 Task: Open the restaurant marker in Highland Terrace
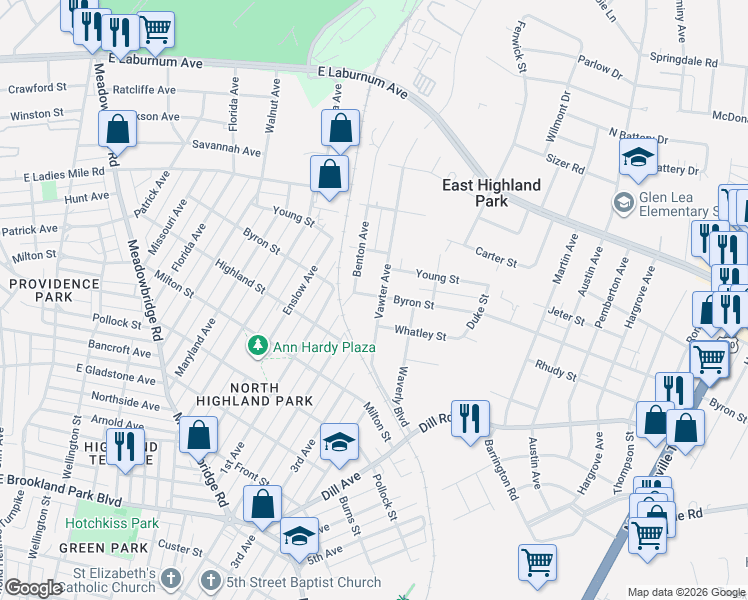click(x=125, y=450)
